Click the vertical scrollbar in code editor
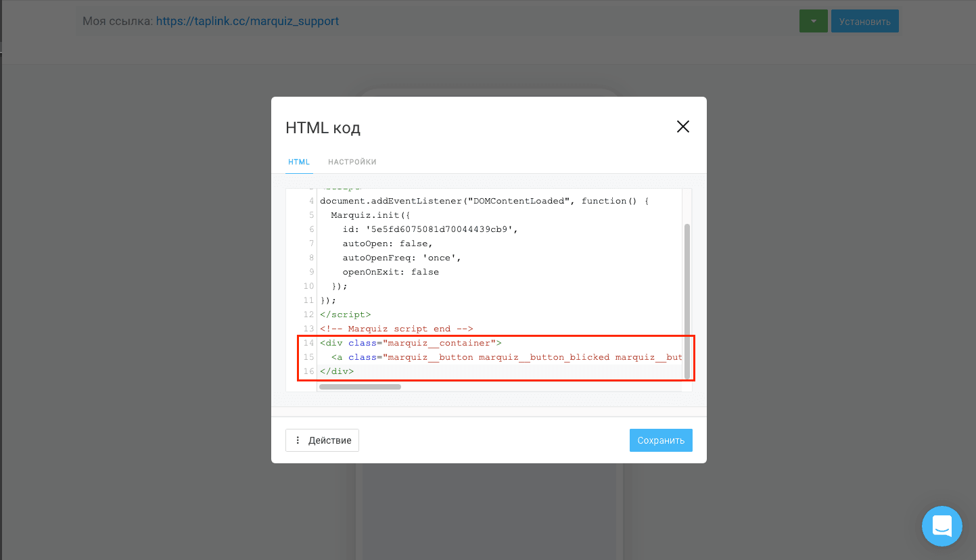 [x=687, y=301]
